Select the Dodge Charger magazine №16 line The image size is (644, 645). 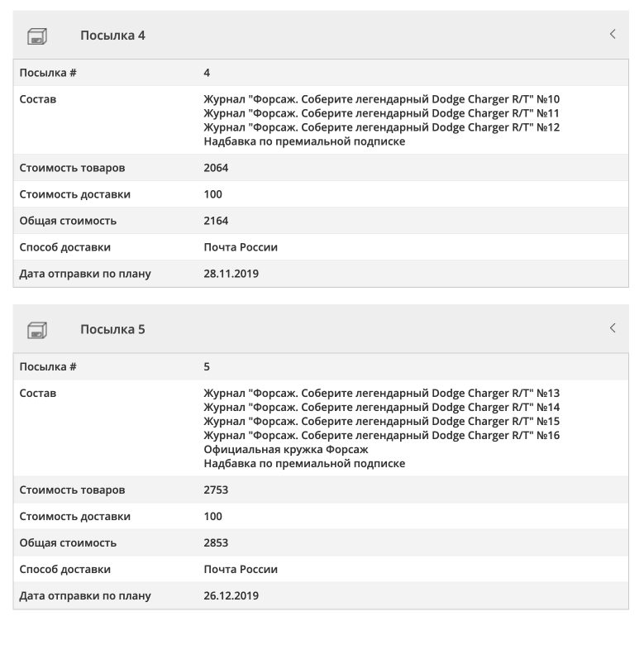[x=381, y=436]
